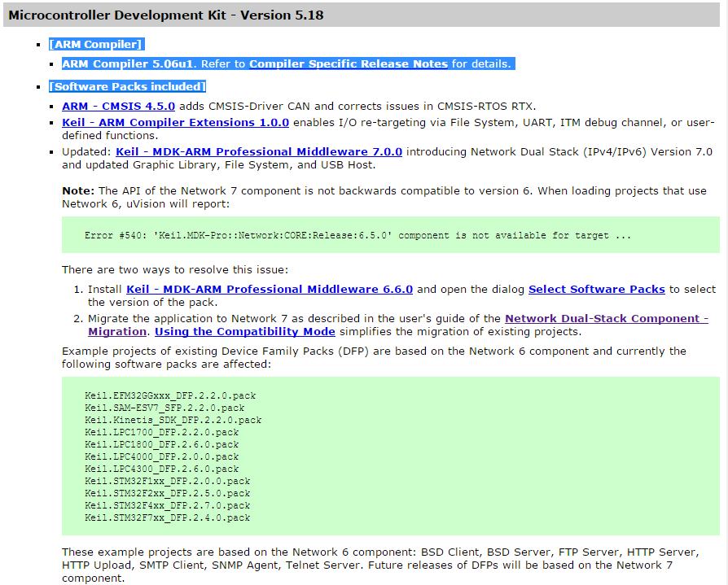Click Keil.LPC1700_DFP.2.2.0.pack entry
Image resolution: width=728 pixels, height=585 pixels.
coord(161,432)
